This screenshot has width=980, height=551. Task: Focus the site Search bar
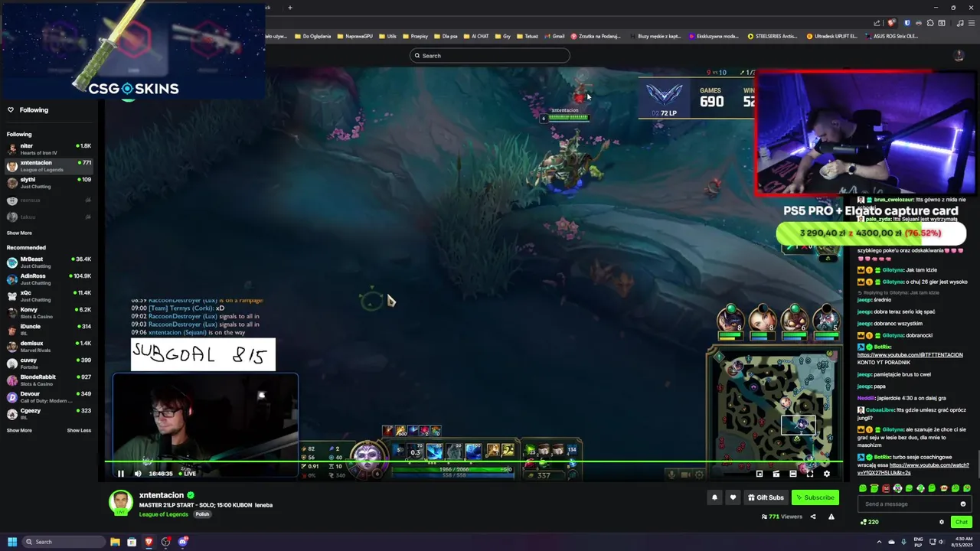[490, 55]
